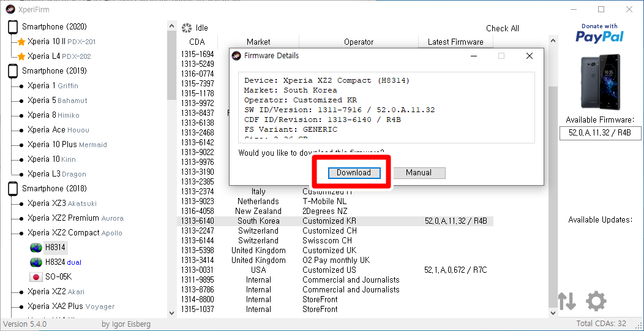The width and height of the screenshot is (644, 331).
Task: Close the Firmware Details dialog
Action: click(x=530, y=56)
